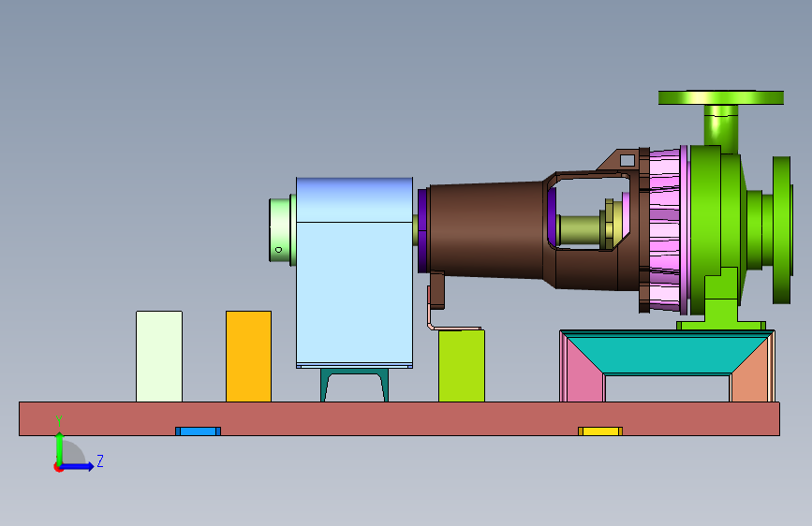Select the brown conical bearing housing
The height and width of the screenshot is (526, 812).
[x=487, y=230]
